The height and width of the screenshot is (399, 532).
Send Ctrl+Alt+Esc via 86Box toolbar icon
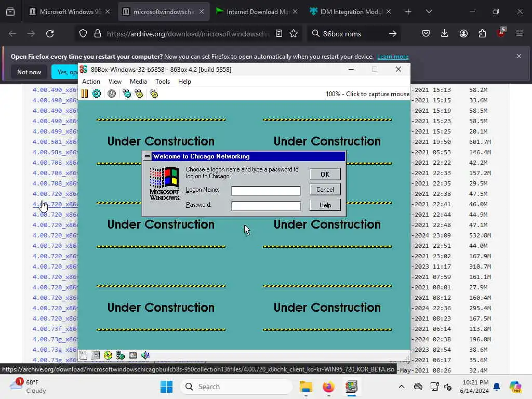139,94
